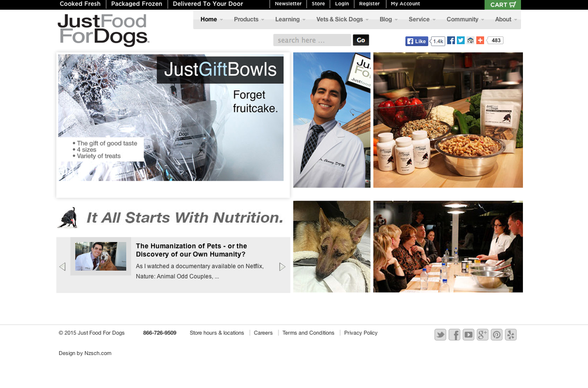
Task: Expand the About menu
Action: tap(506, 19)
